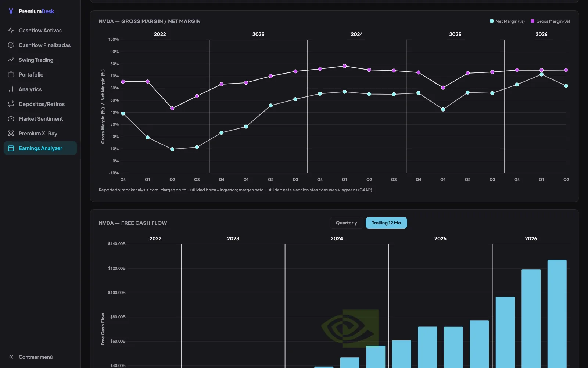Switch free cash flow to Quarterly

click(x=346, y=223)
